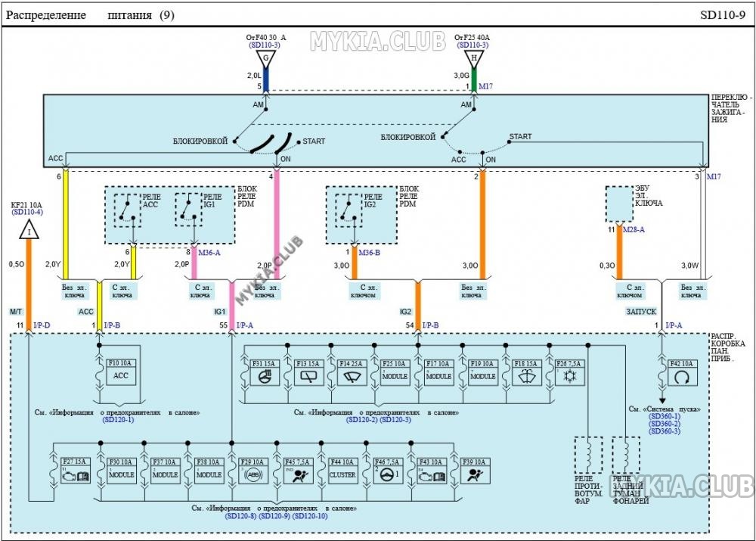Click the F10 10A ACC fuse box
Image resolution: width=756 pixels, height=541 pixels.
[x=120, y=372]
